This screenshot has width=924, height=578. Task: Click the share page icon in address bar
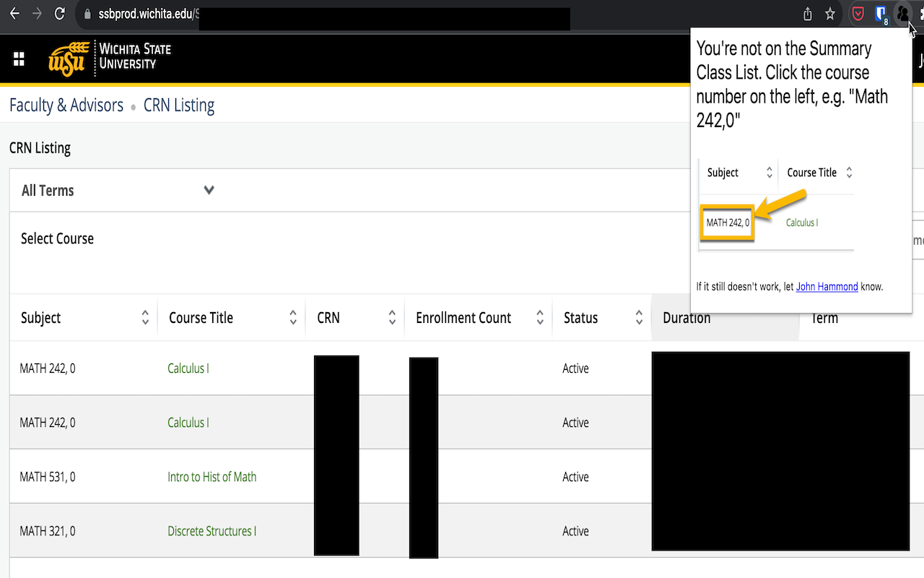(x=808, y=14)
